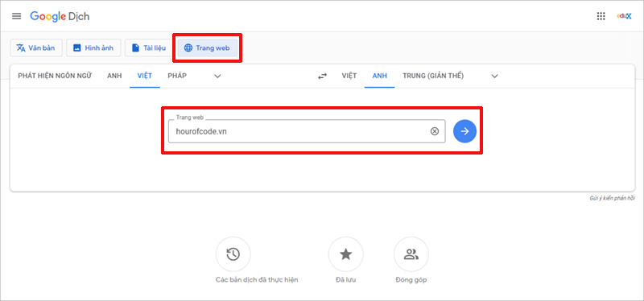644x301 pixels.
Task: Open saved translations star icon
Action: [x=345, y=254]
